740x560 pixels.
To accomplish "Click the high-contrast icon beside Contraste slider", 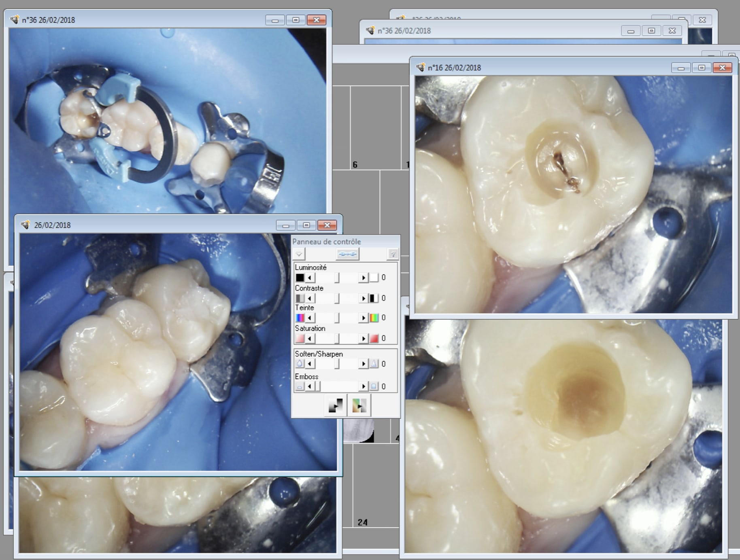I will coord(374,298).
